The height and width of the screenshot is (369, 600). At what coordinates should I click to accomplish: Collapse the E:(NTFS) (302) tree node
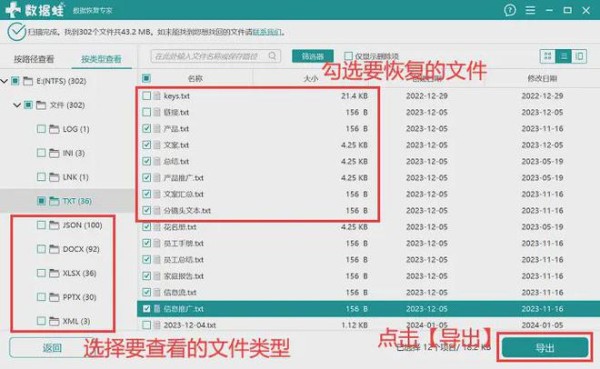pos(4,81)
